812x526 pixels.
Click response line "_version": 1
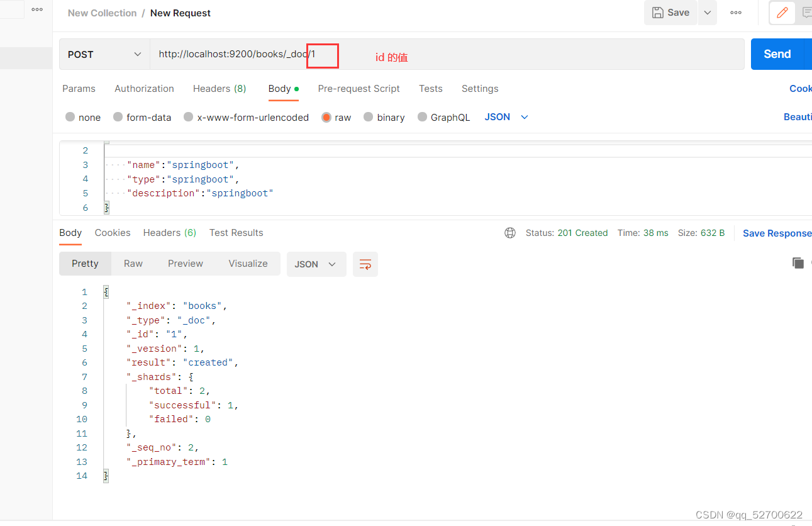(x=165, y=349)
